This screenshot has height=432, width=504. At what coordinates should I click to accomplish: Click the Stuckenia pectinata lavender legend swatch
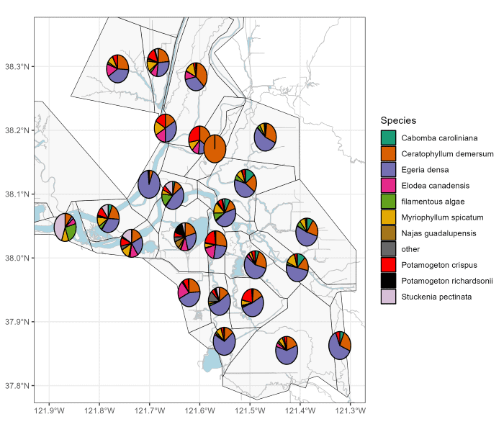point(389,297)
